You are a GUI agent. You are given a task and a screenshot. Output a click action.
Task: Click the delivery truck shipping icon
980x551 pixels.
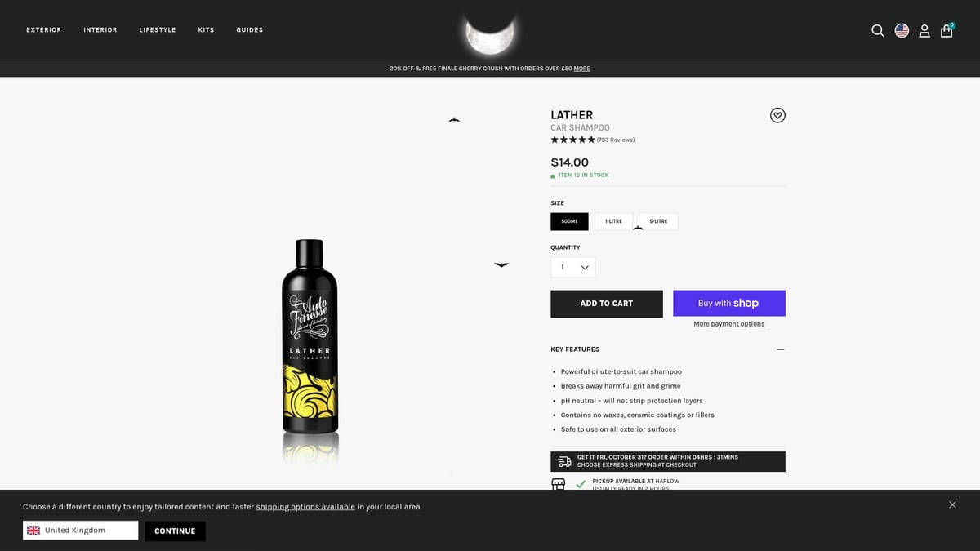[x=564, y=461]
